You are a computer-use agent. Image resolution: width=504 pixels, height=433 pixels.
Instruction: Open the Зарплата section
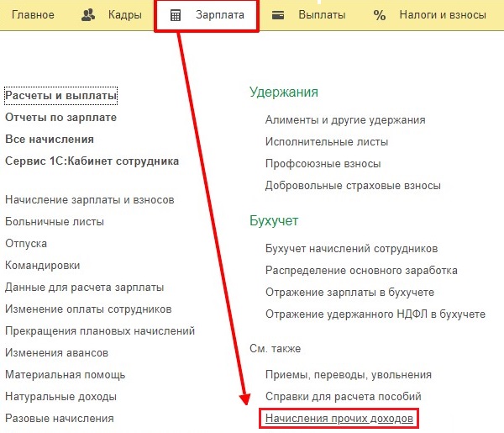(220, 15)
